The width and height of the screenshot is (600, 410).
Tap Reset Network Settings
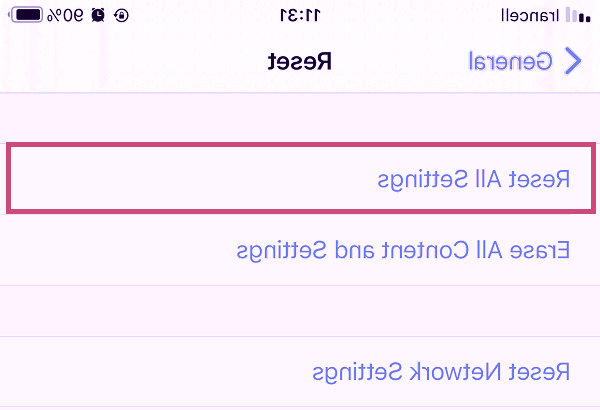pos(441,372)
